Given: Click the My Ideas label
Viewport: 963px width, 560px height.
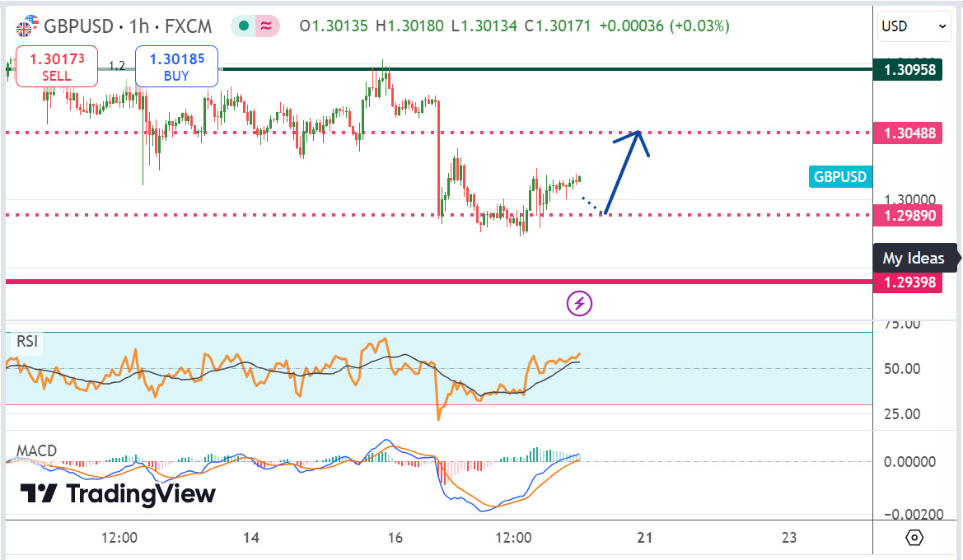Looking at the screenshot, I should click(914, 258).
